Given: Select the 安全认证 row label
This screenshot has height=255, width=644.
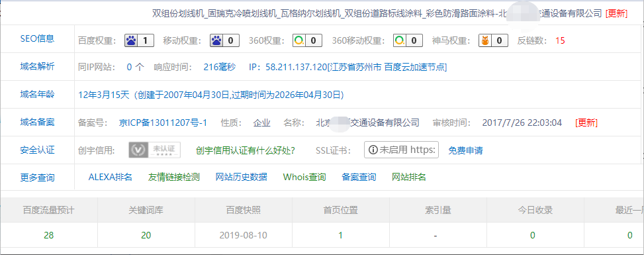Looking at the screenshot, I should (37, 150).
